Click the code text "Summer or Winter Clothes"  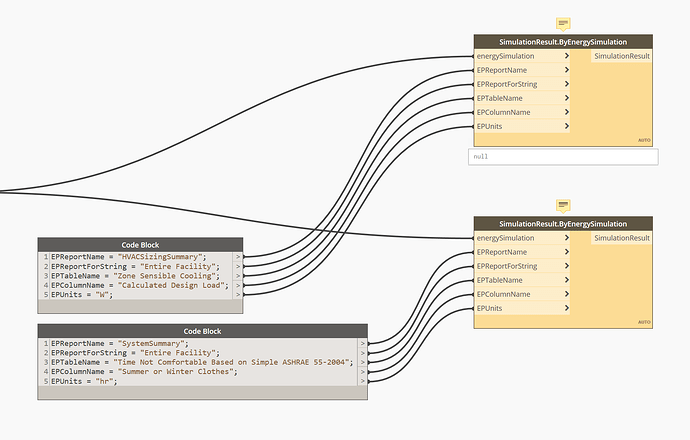point(177,372)
